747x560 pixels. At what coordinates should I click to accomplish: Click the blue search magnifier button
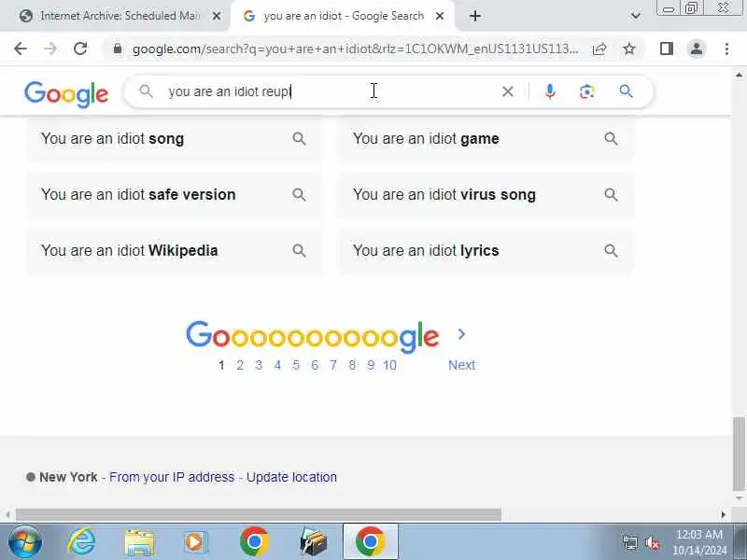click(x=626, y=91)
